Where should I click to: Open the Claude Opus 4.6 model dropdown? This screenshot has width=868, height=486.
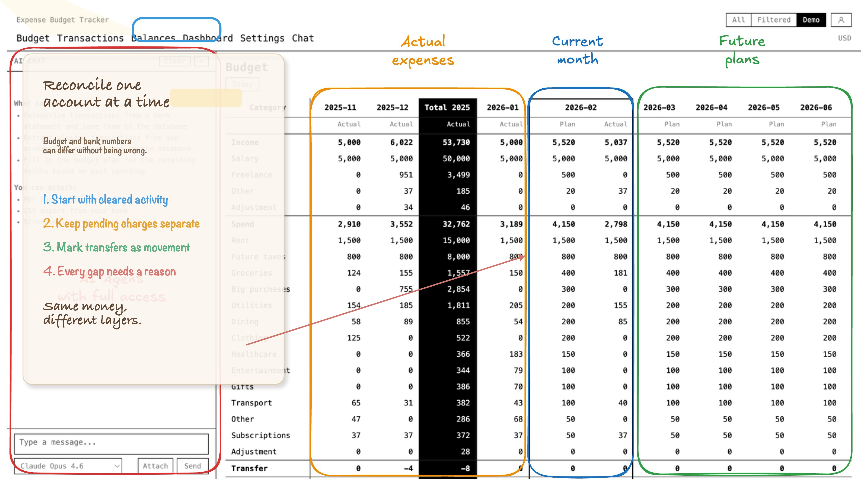69,466
